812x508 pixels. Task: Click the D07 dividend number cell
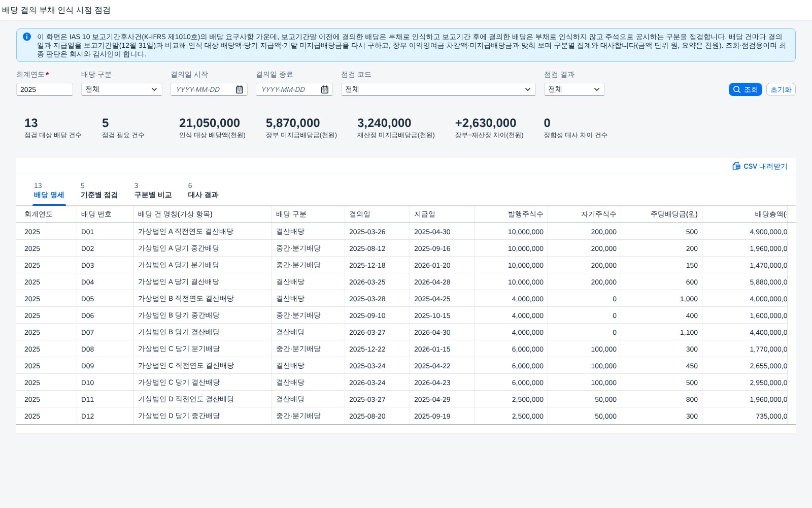(105, 332)
